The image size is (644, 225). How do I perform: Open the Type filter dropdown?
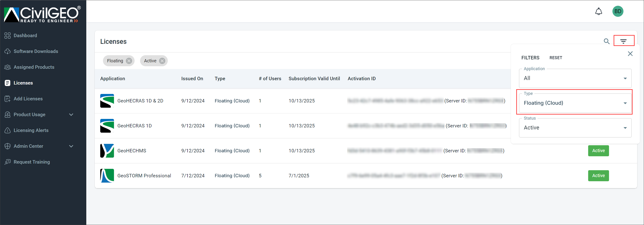575,103
